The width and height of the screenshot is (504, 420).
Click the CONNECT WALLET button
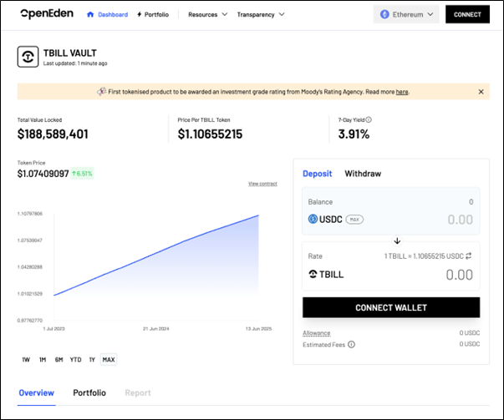pyautogui.click(x=391, y=307)
